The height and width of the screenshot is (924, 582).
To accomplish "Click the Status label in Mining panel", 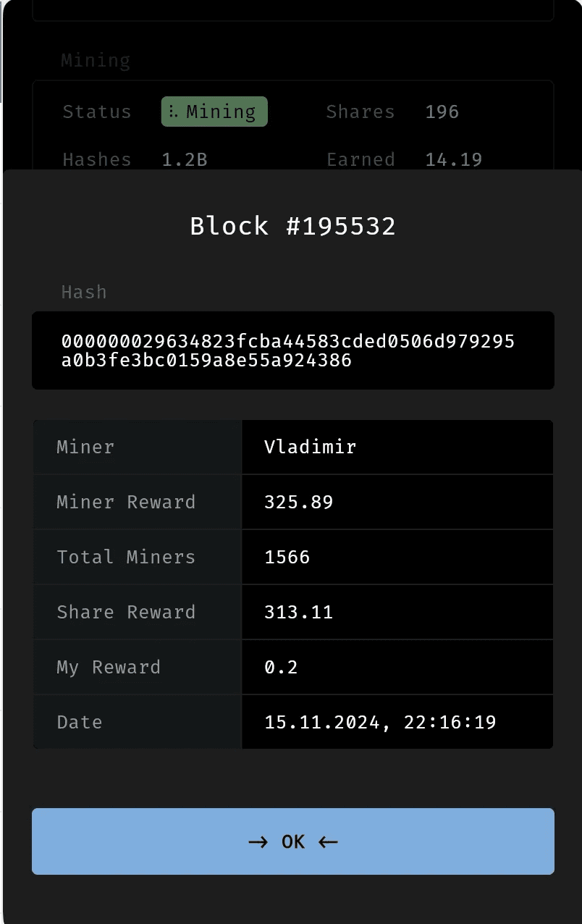I will (97, 112).
